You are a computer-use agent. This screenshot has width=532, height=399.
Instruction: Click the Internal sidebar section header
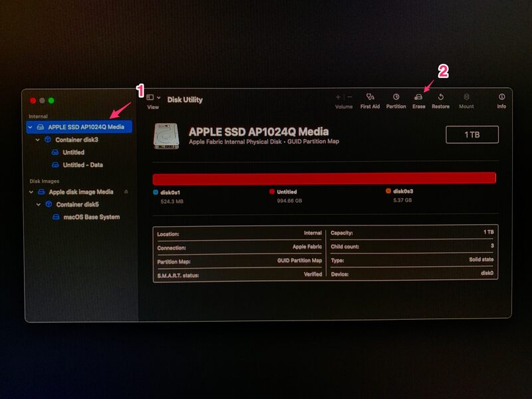click(x=38, y=116)
